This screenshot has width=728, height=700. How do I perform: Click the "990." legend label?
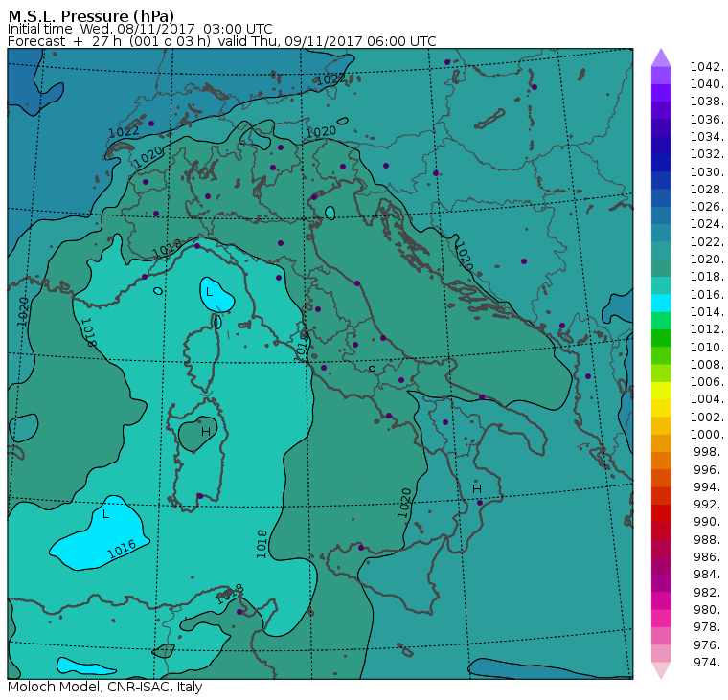pyautogui.click(x=709, y=522)
